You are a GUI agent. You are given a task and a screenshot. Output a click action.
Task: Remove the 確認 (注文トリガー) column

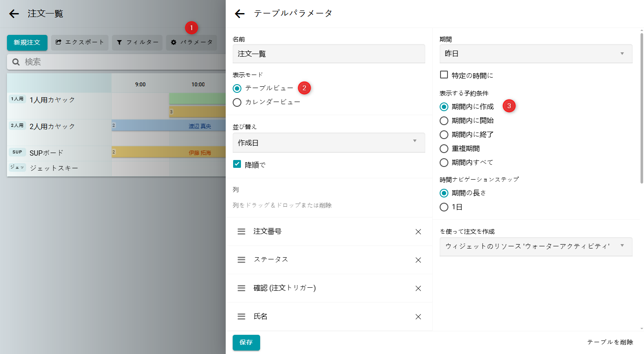coord(418,288)
